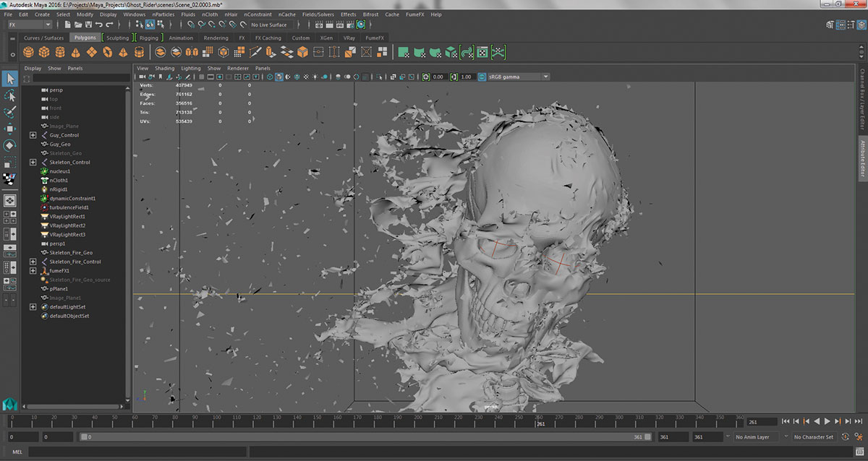Activate the Paint Selection tool

[10, 112]
